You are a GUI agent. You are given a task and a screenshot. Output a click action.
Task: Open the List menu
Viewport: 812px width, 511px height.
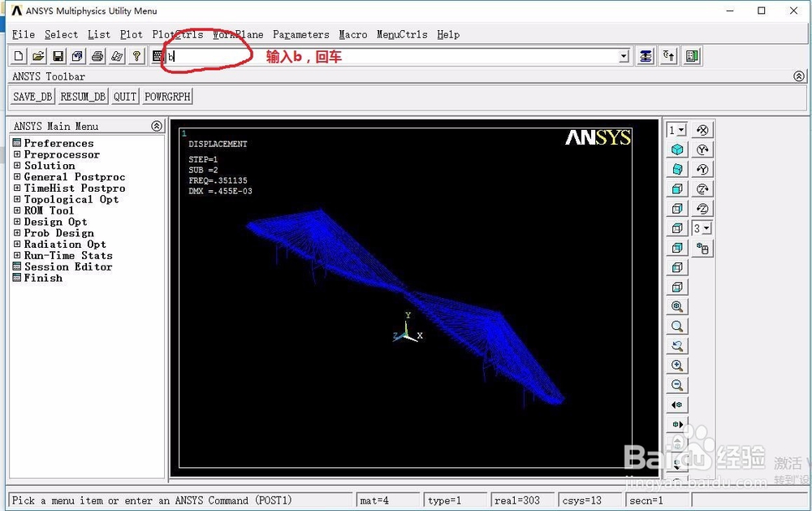click(99, 34)
